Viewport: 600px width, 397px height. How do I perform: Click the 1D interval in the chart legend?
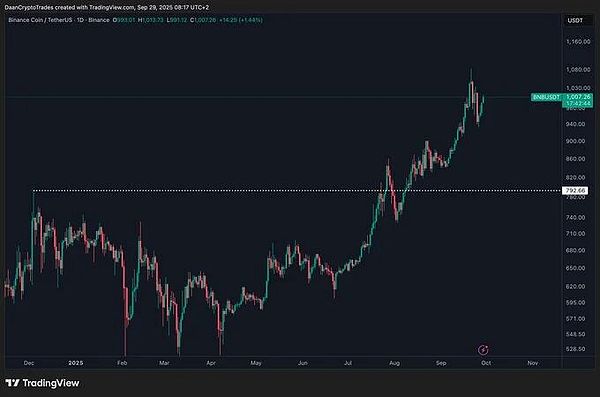(x=80, y=20)
